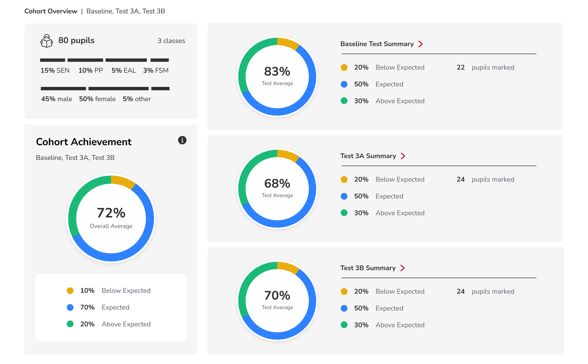Open the Test 3A Summary link
Screen dimensions: 588x364
click(x=368, y=156)
